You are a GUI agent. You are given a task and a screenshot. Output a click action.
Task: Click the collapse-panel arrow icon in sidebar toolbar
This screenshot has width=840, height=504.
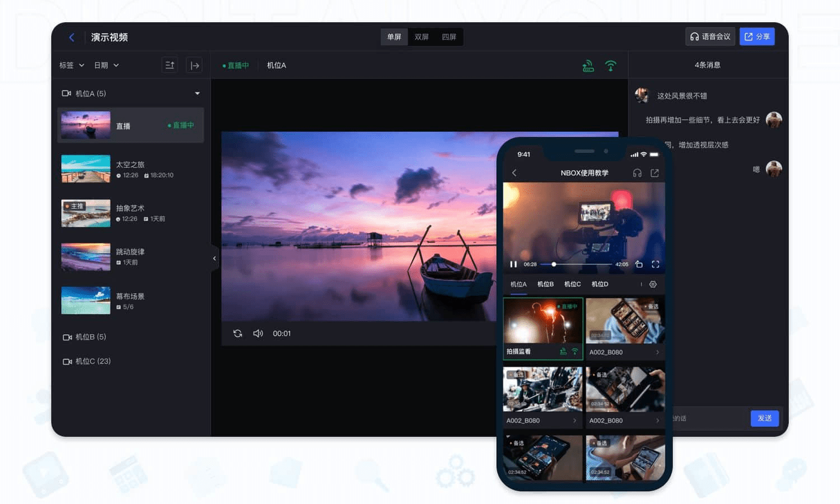tap(194, 66)
